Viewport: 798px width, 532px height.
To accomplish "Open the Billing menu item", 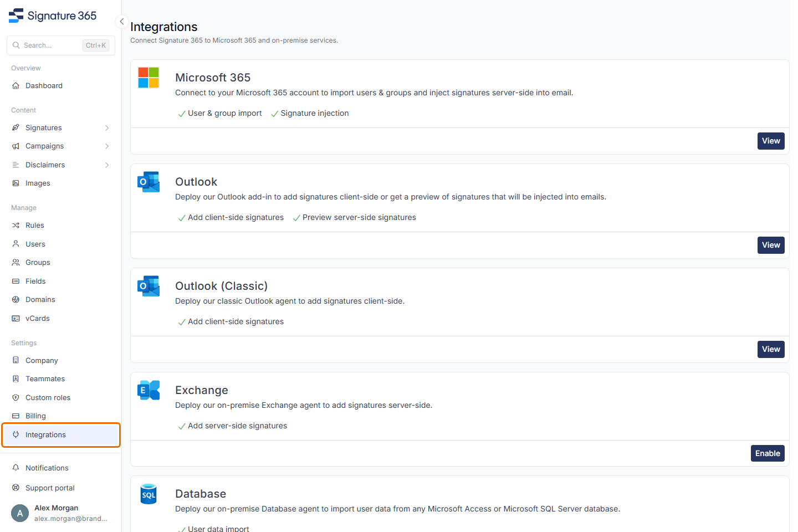I will point(61,416).
